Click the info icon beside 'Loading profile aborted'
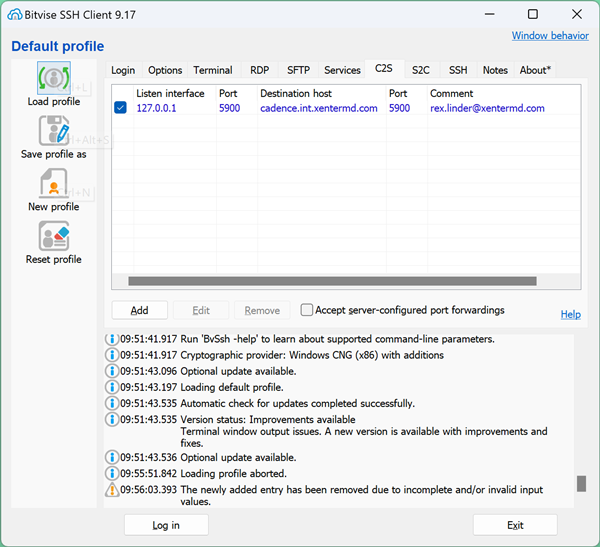600x547 pixels. coord(112,473)
